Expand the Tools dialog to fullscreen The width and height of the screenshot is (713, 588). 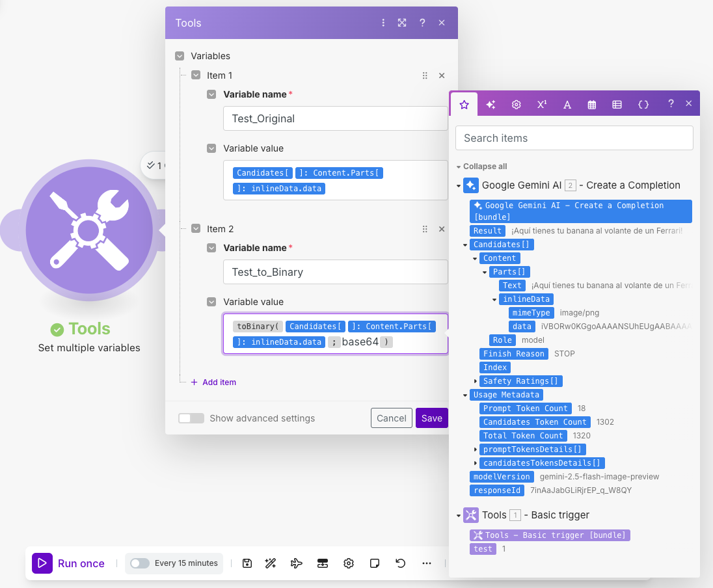[402, 23]
